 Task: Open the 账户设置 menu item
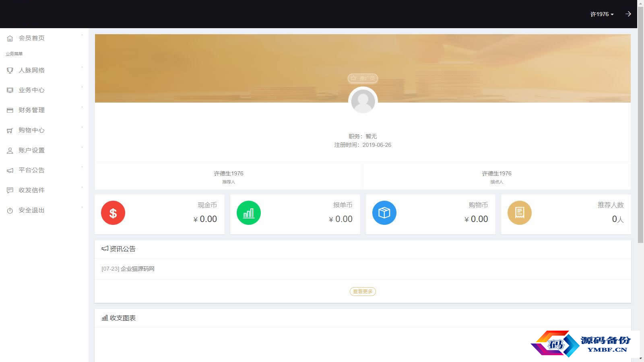[44, 150]
